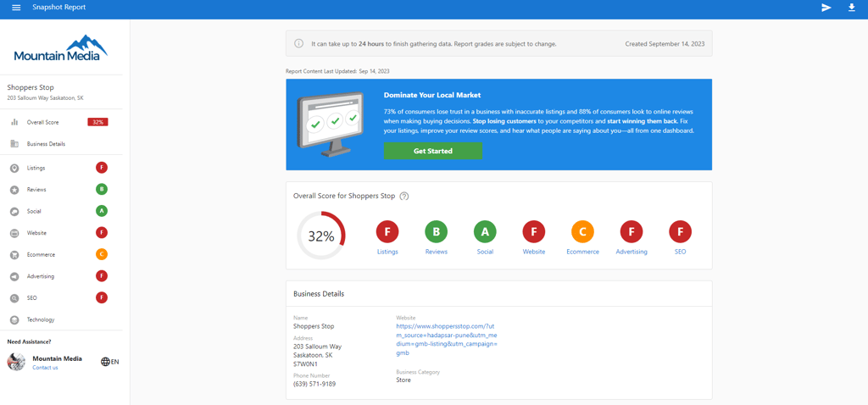Click the F grade badge beside sidebar SEO
The image size is (868, 405).
point(102,297)
